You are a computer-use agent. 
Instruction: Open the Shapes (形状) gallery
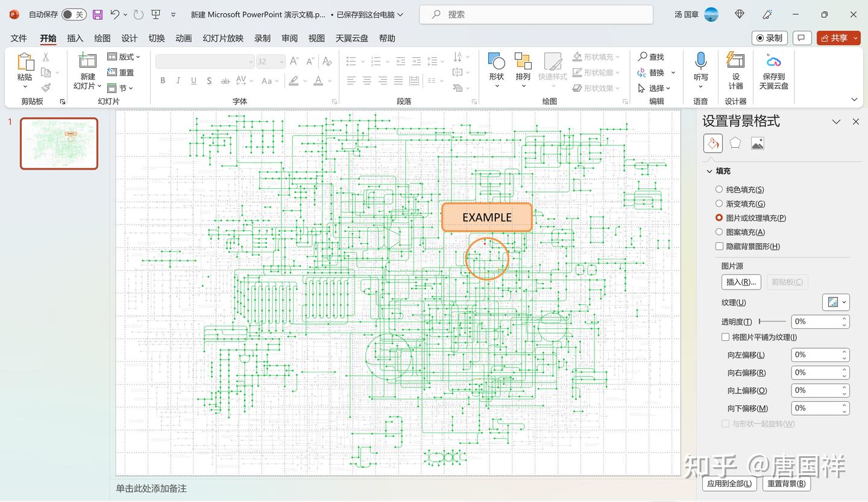pyautogui.click(x=496, y=68)
